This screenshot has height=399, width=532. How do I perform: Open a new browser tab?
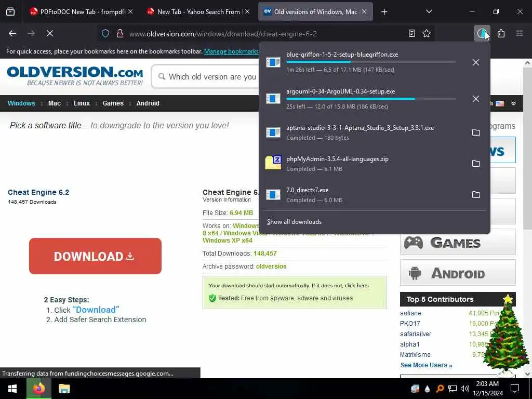(384, 12)
